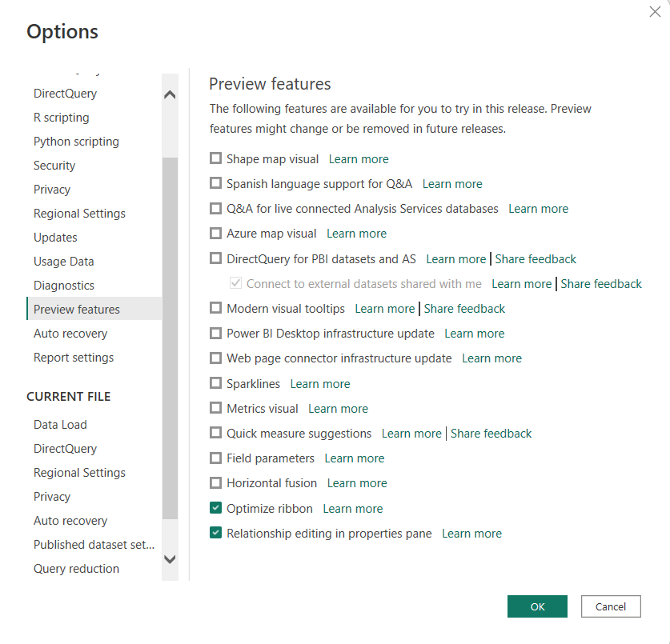Enable Modern visual tooltips checkbox
670x644 pixels.
[215, 308]
